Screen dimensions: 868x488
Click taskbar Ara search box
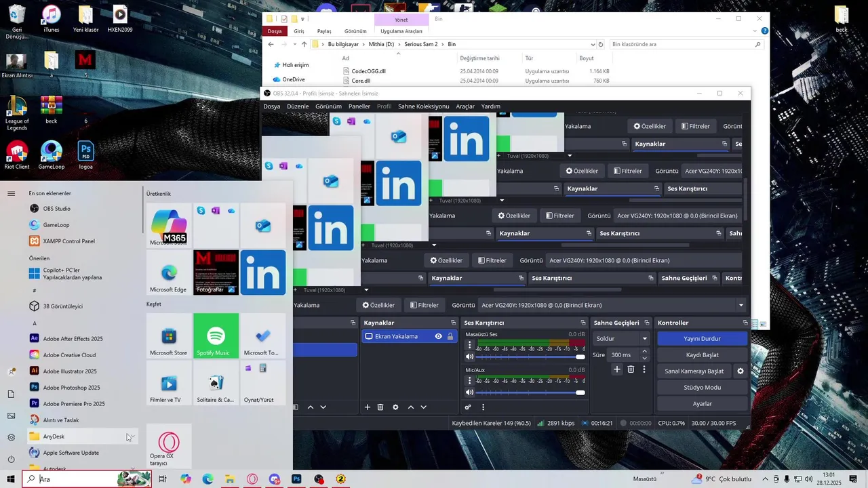[x=87, y=479]
